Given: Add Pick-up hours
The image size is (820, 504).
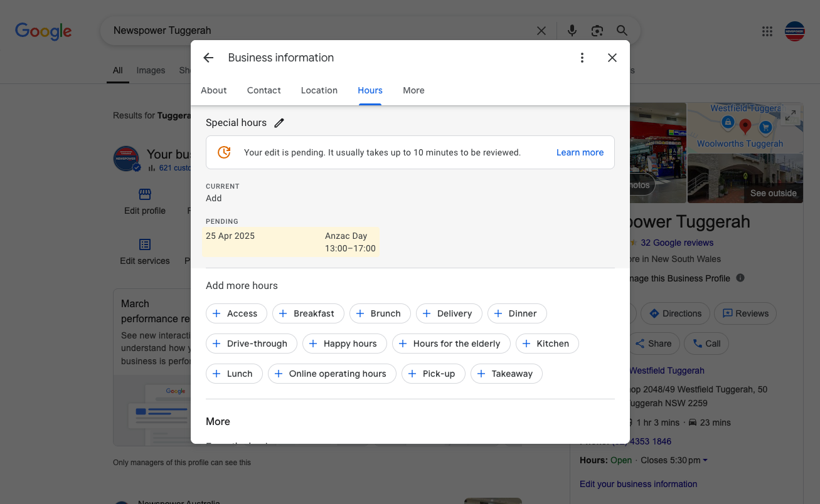Looking at the screenshot, I should pyautogui.click(x=434, y=374).
